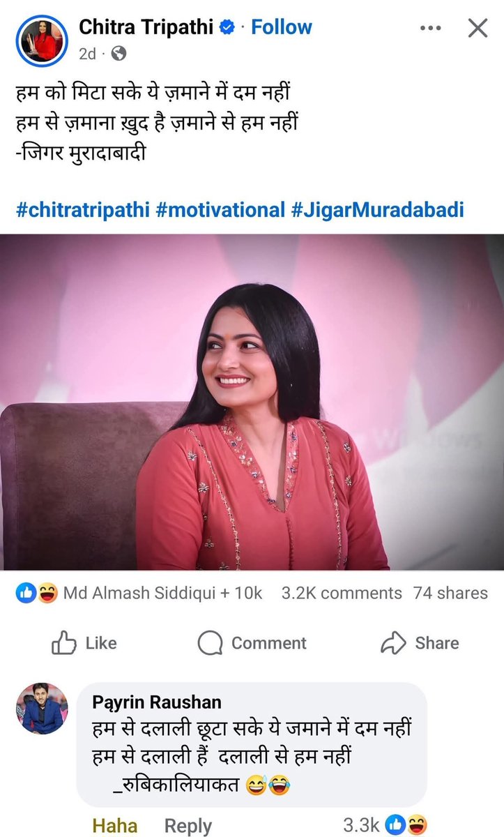Screen dimensions: 504x837
Task: View the 74 shares
Action: tap(450, 593)
